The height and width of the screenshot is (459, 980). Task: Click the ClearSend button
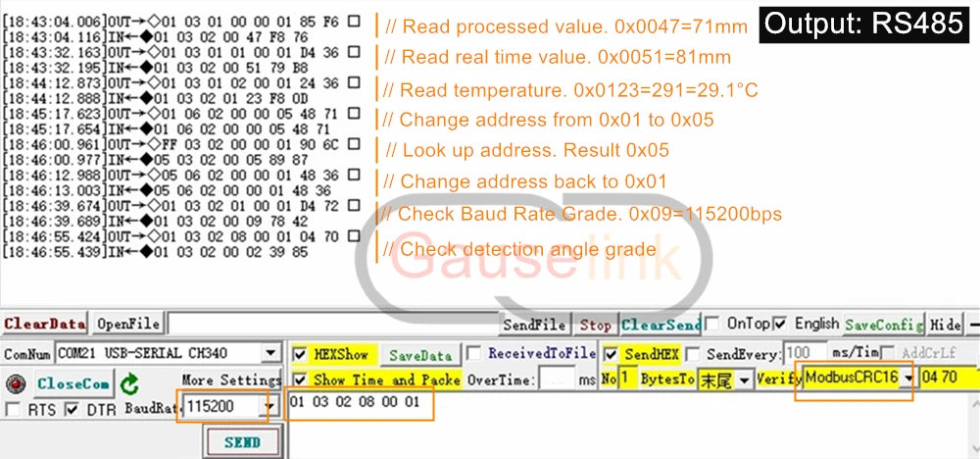[661, 326]
